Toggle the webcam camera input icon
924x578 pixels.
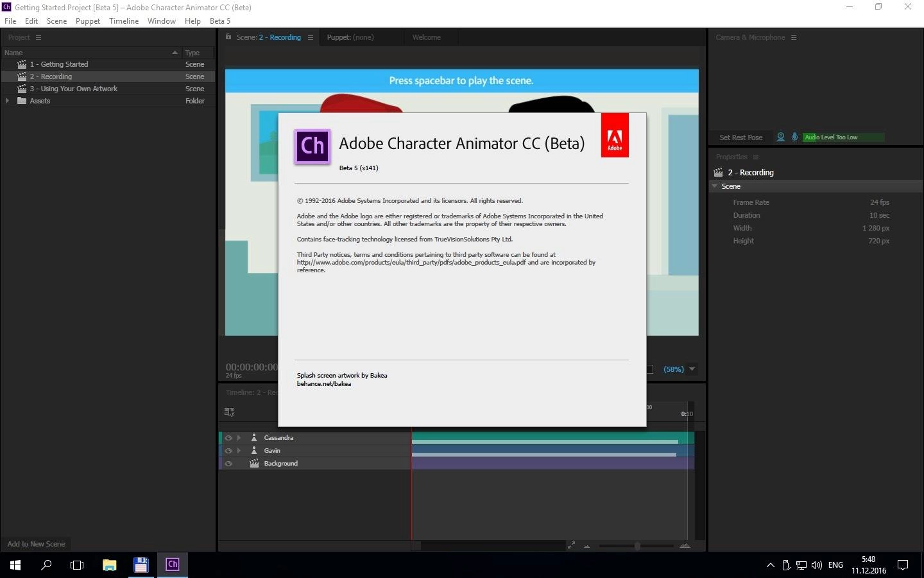pos(781,137)
